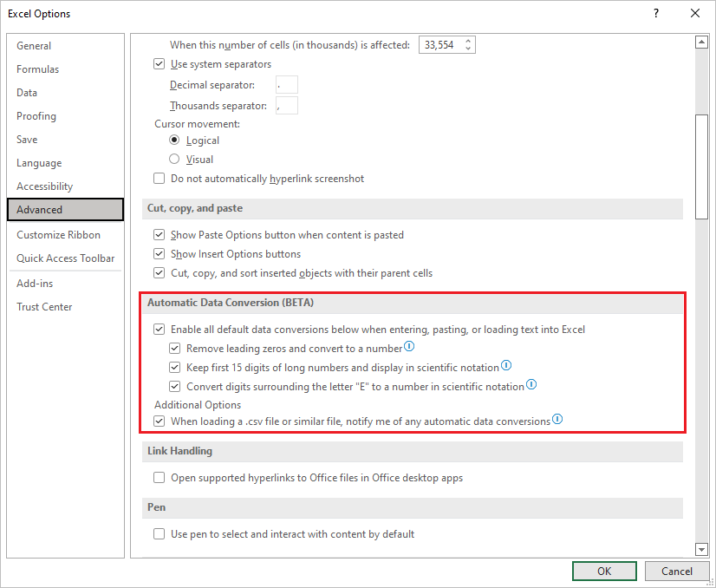Viewport: 716px width, 588px height.
Task: Dismiss the dialog with Cancel
Action: coord(677,571)
